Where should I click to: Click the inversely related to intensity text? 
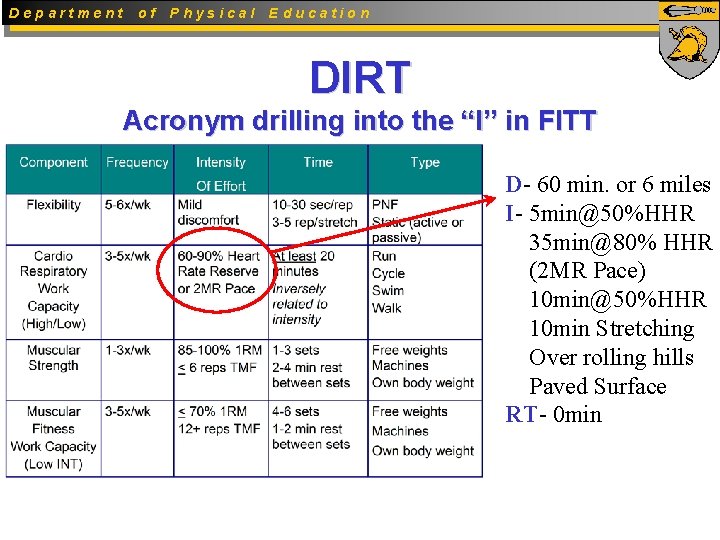[x=299, y=304]
